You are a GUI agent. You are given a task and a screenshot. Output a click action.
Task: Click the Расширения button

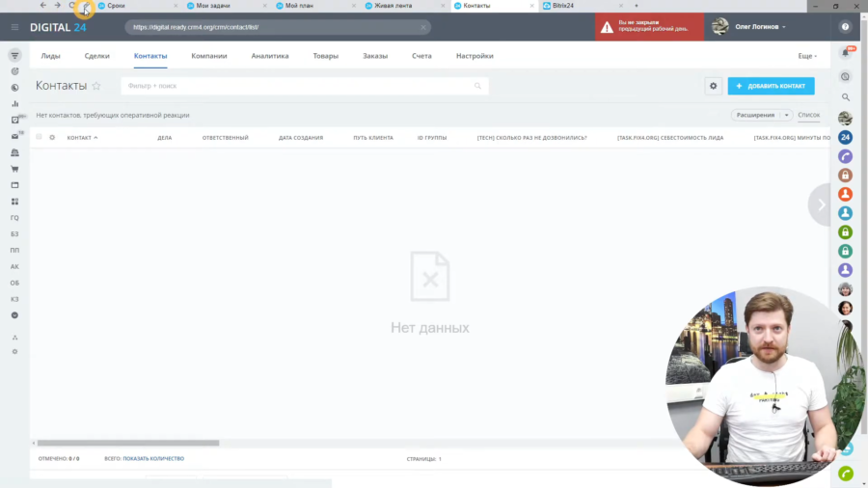(755, 115)
